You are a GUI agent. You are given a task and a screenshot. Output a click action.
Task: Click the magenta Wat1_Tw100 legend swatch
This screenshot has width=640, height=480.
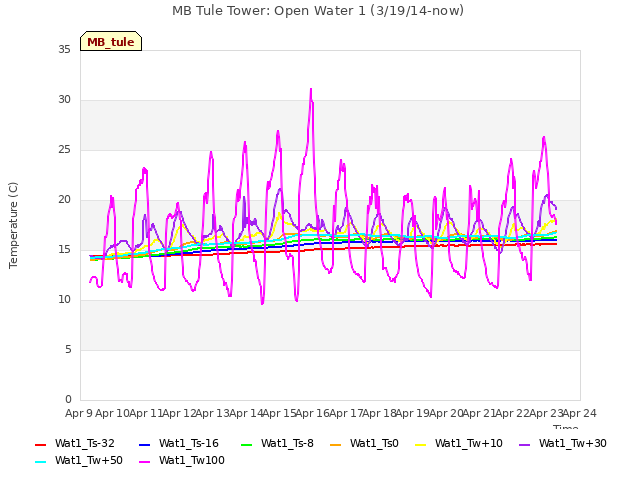click(144, 462)
